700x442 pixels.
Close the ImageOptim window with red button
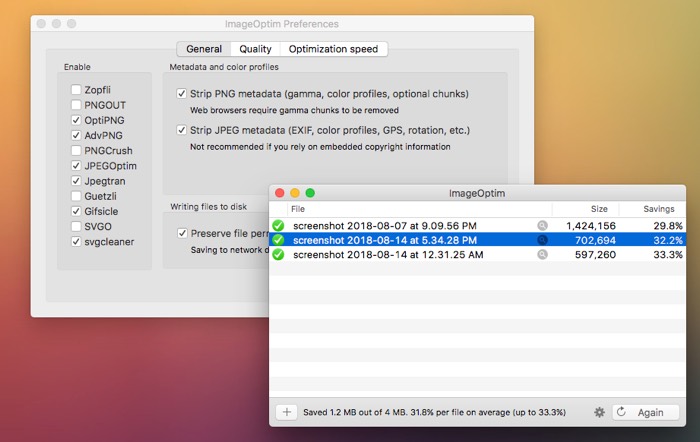coord(280,193)
